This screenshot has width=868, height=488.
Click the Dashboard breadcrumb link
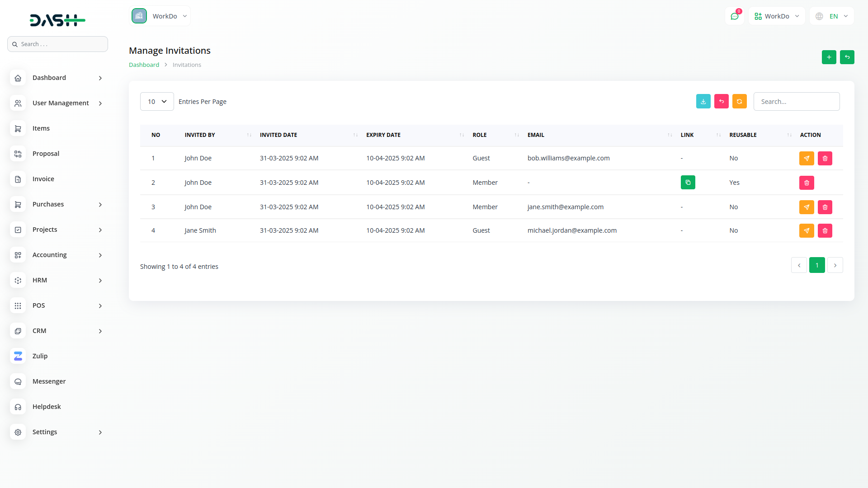pos(144,65)
